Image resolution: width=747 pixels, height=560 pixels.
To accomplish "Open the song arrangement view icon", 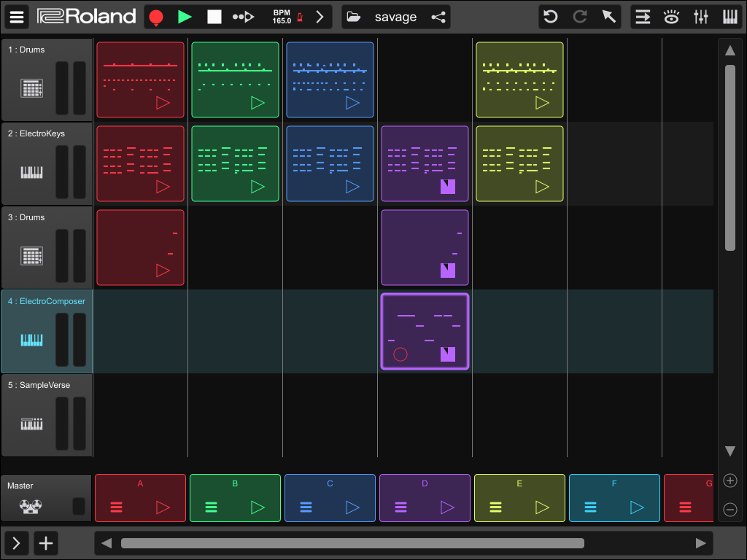I will pyautogui.click(x=643, y=17).
